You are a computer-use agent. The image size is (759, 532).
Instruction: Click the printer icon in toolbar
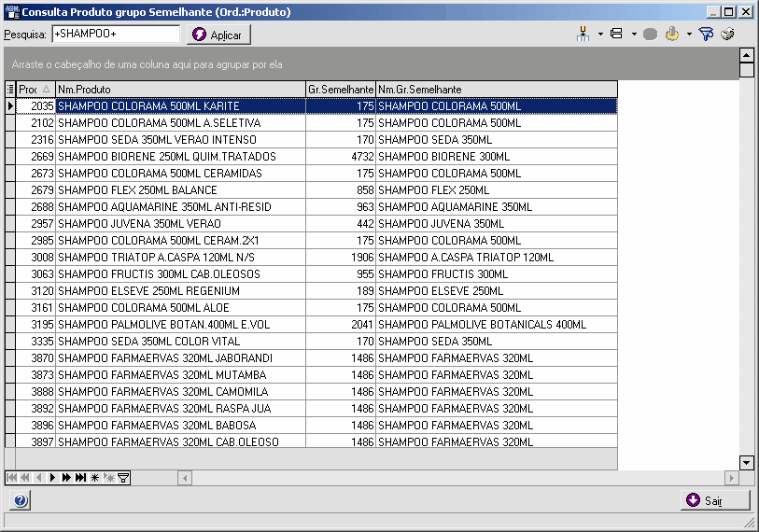pyautogui.click(x=727, y=34)
